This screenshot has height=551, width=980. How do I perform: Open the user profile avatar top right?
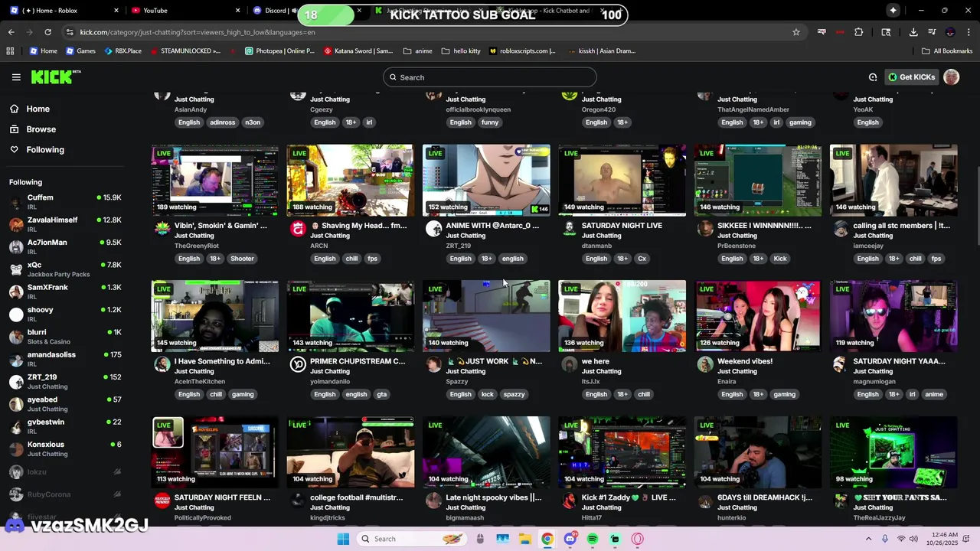pyautogui.click(x=952, y=77)
